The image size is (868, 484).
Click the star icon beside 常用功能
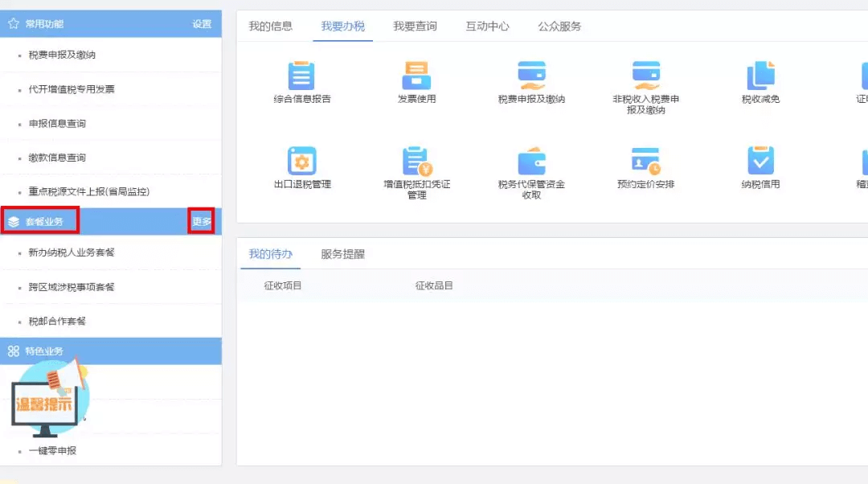(14, 24)
